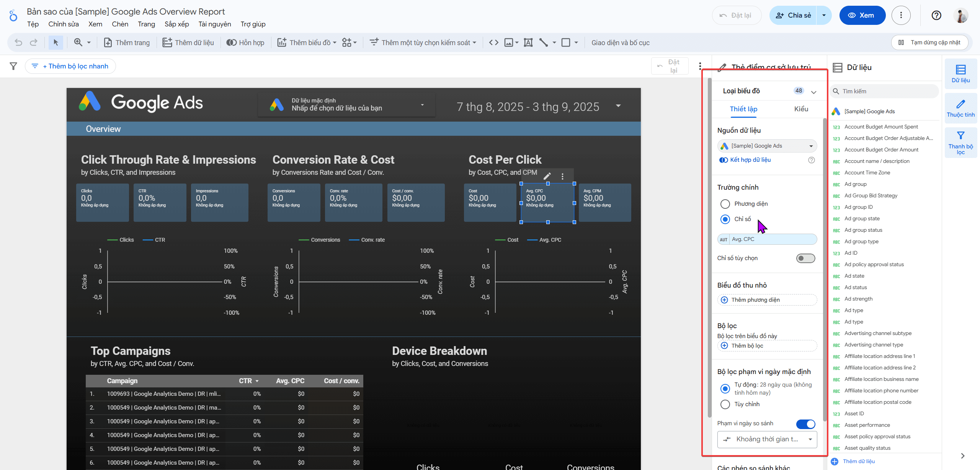Toggle the Chỉ số tùy chọn switch
Screen dimensions: 980x470
[805, 258]
